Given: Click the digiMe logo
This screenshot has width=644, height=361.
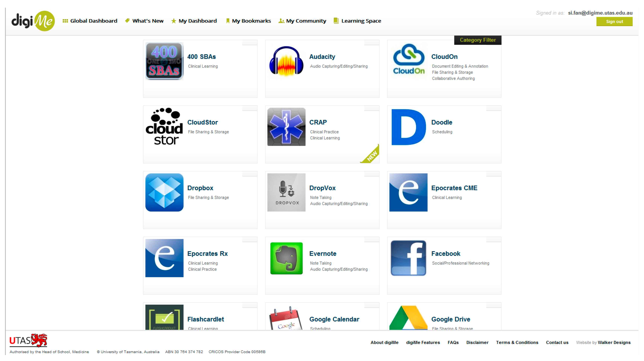Looking at the screenshot, I should pyautogui.click(x=33, y=21).
